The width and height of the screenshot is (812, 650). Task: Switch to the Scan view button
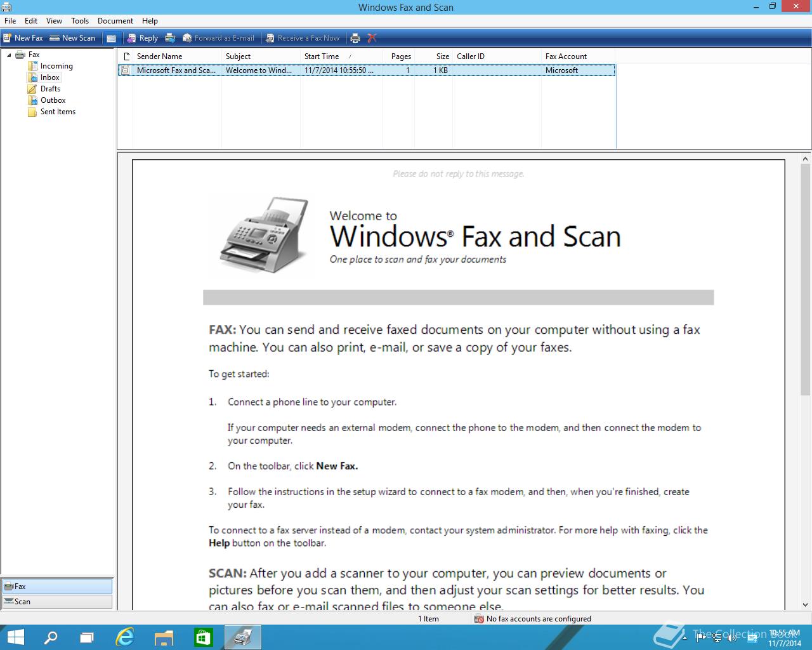click(x=57, y=602)
